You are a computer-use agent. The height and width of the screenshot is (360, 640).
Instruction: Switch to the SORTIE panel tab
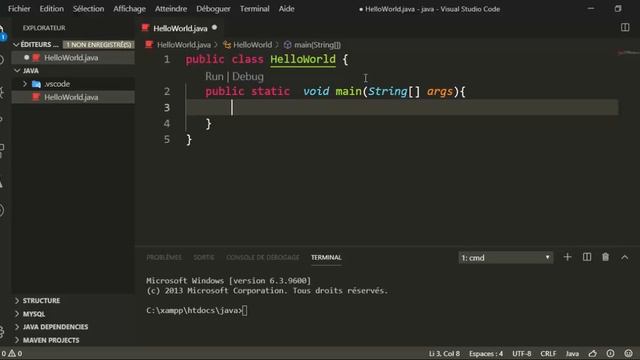click(x=204, y=257)
